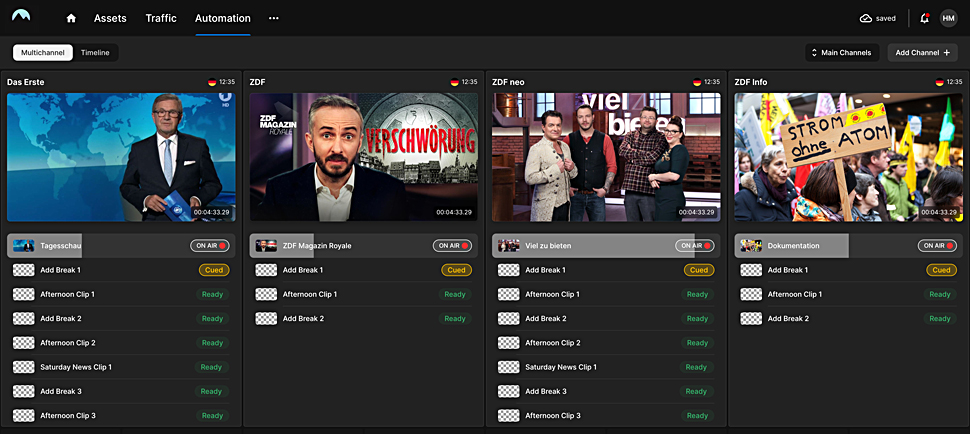Click the cloud saved status icon

865,19
